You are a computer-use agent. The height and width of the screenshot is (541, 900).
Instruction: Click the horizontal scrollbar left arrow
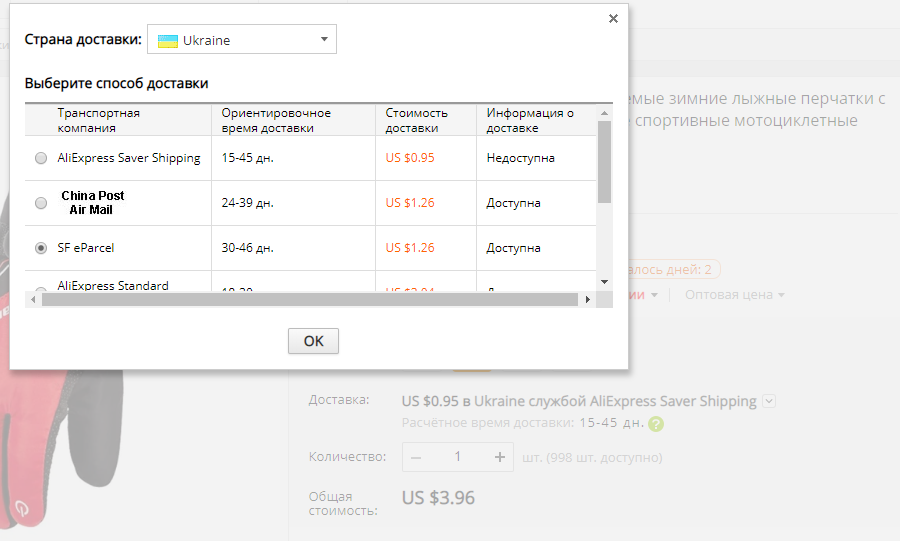click(33, 299)
